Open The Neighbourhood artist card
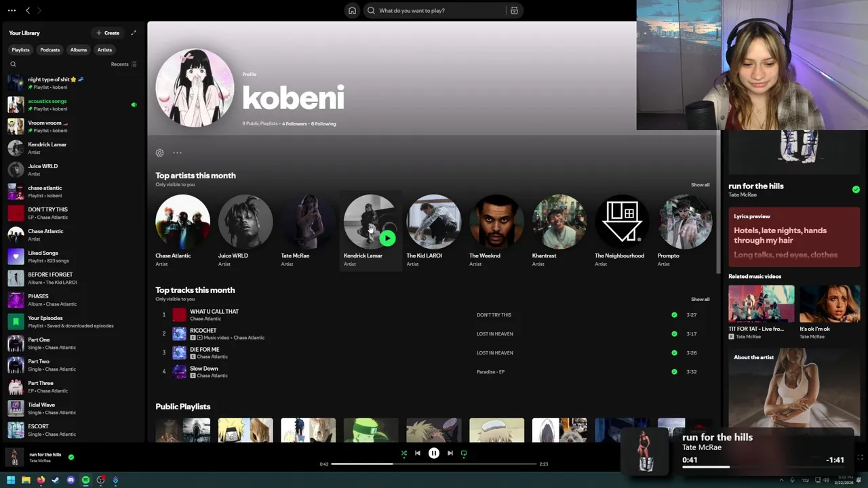868x488 pixels. pos(622,230)
